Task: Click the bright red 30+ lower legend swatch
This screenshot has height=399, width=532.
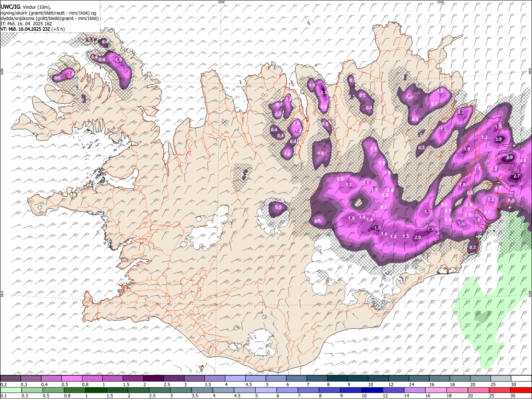Action: 521,390
